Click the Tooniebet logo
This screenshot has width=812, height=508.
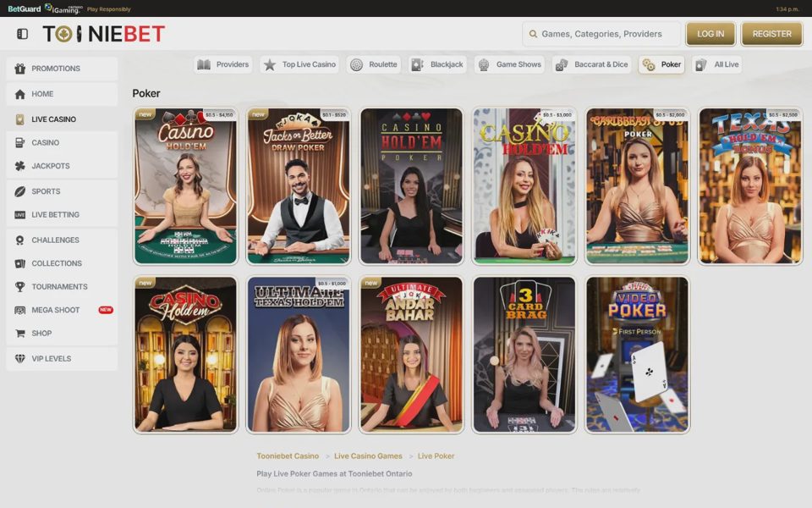[x=103, y=34]
